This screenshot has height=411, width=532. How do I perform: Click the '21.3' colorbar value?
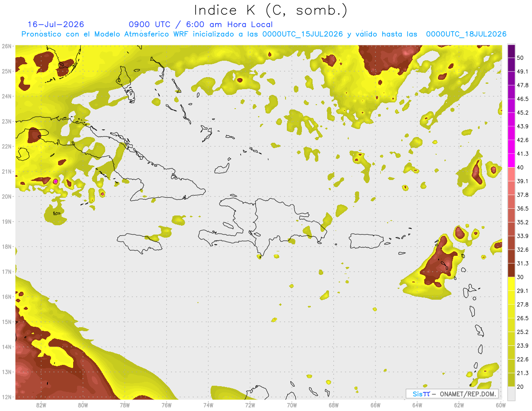tap(523, 373)
